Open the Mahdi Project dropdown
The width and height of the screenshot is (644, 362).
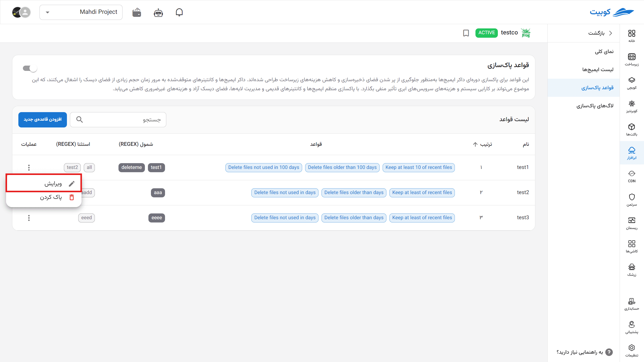tap(81, 12)
